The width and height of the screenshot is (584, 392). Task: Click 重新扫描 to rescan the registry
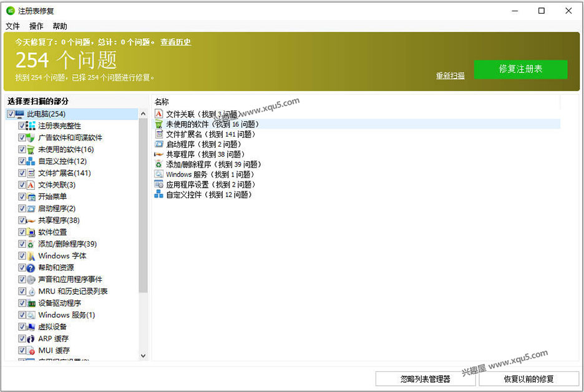(x=450, y=75)
